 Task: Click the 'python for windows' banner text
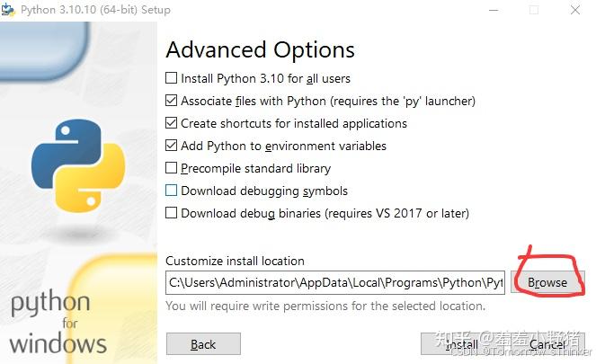(58, 323)
